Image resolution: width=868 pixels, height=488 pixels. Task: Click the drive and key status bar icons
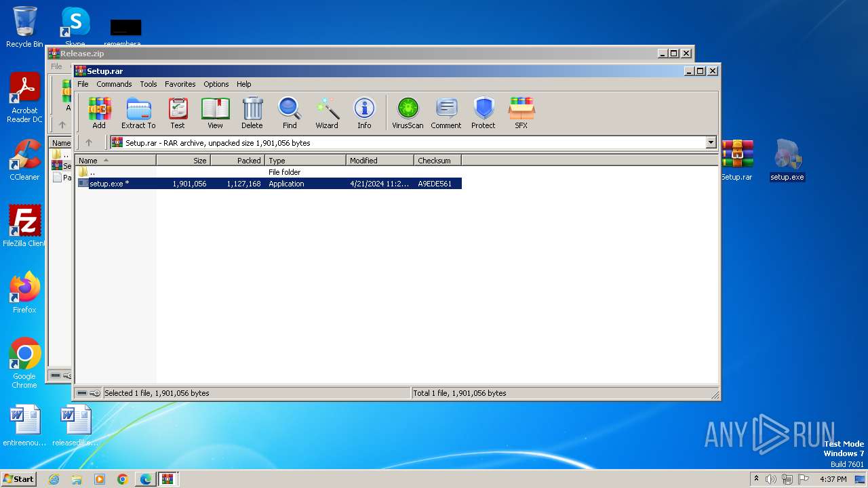(x=89, y=393)
